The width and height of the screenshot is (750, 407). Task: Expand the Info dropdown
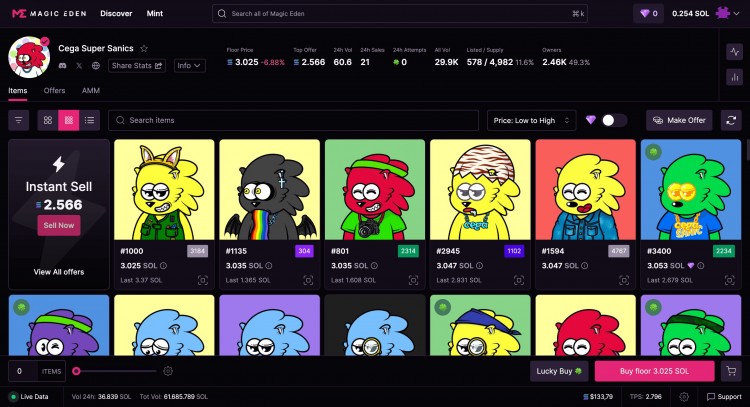tap(190, 66)
